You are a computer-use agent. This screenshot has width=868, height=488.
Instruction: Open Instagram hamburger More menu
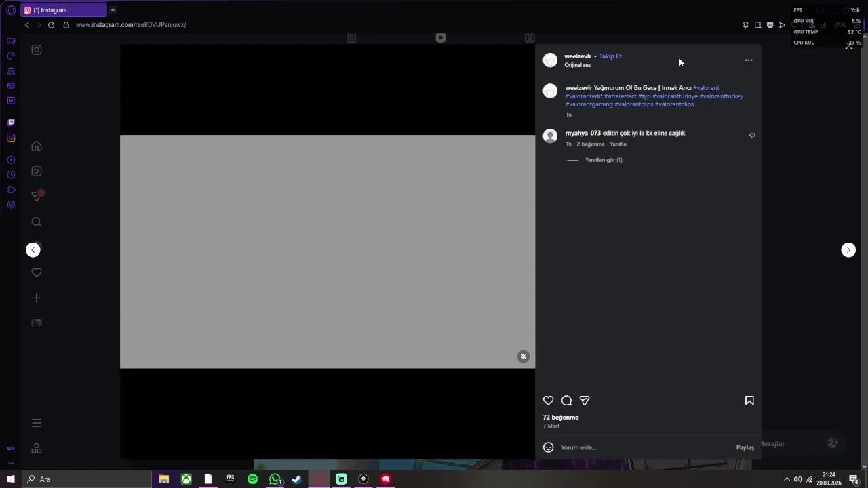point(37,423)
